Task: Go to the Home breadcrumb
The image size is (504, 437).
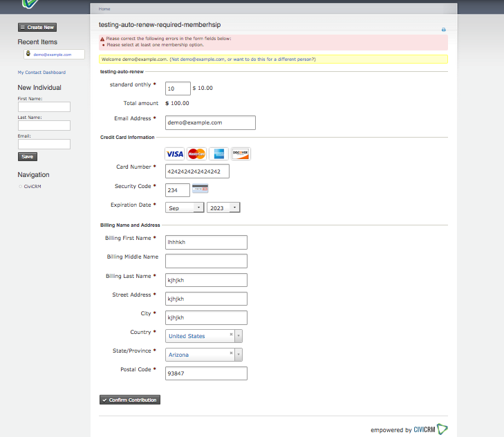Action: [104, 9]
